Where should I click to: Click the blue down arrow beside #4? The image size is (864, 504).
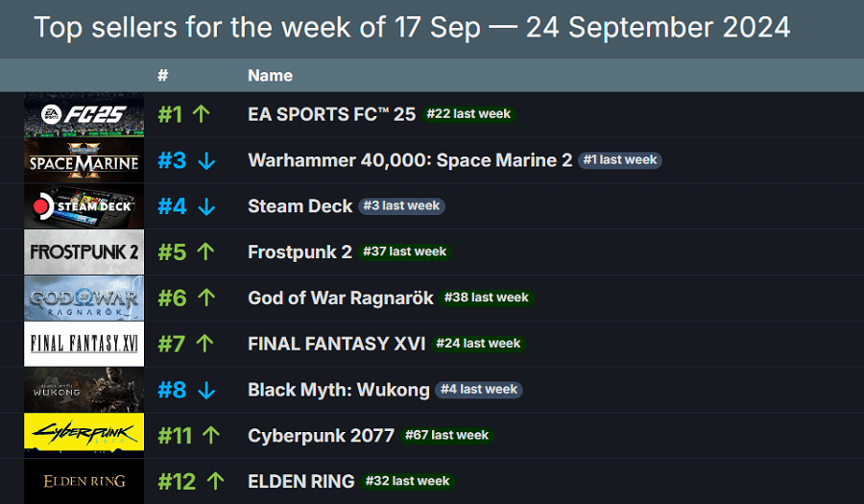(206, 206)
